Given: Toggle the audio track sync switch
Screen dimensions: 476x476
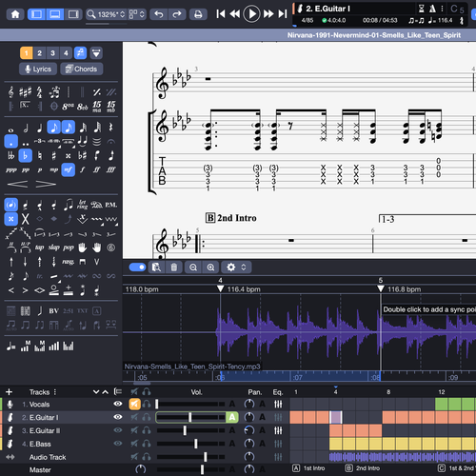Looking at the screenshot, I should (137, 268).
